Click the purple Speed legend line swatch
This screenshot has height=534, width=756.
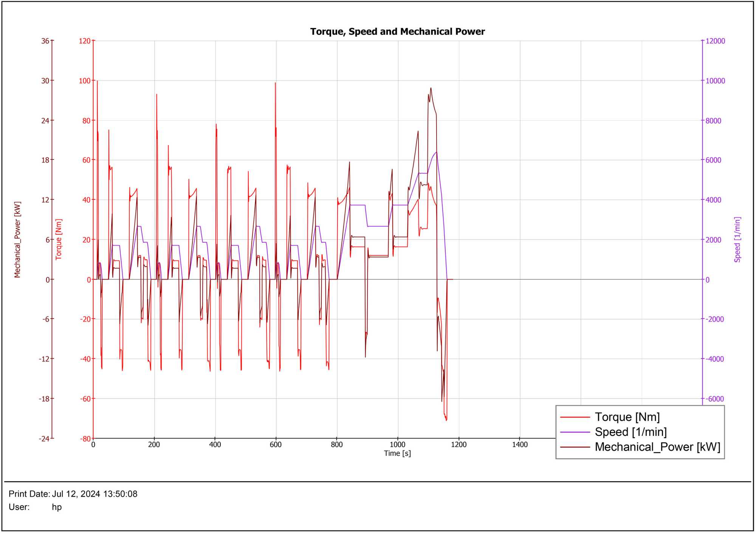click(575, 433)
